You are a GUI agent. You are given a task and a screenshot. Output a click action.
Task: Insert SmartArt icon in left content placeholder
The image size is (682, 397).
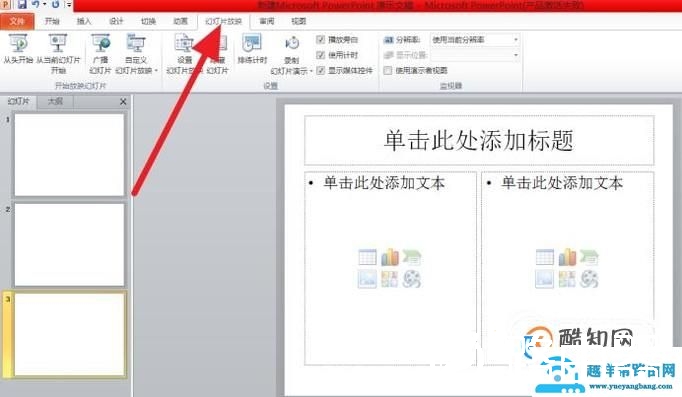click(x=411, y=257)
